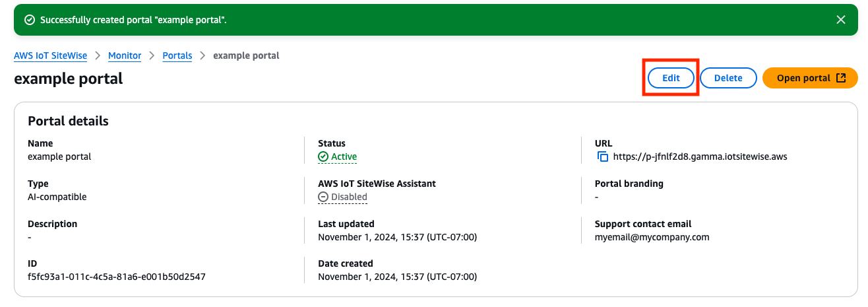Click the Edit button

(671, 78)
